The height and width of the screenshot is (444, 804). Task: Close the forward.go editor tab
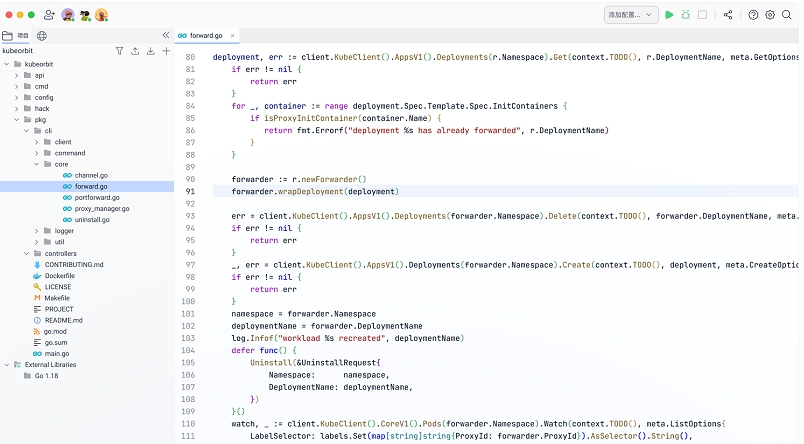pos(233,35)
